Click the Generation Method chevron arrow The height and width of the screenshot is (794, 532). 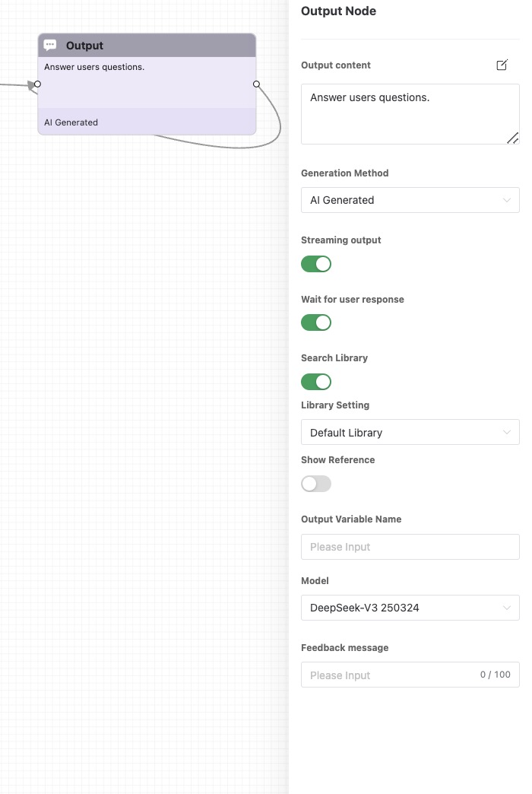507,200
